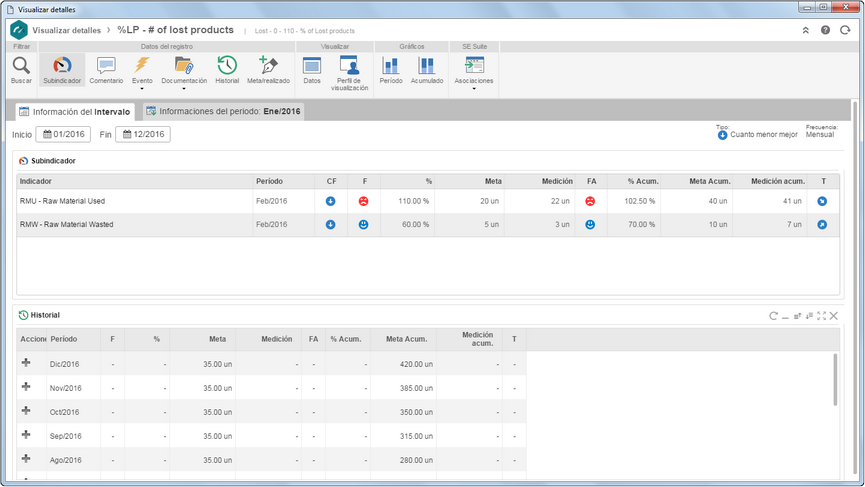Expand the Dic/2016 history row
Image resolution: width=865 pixels, height=487 pixels.
click(x=26, y=363)
